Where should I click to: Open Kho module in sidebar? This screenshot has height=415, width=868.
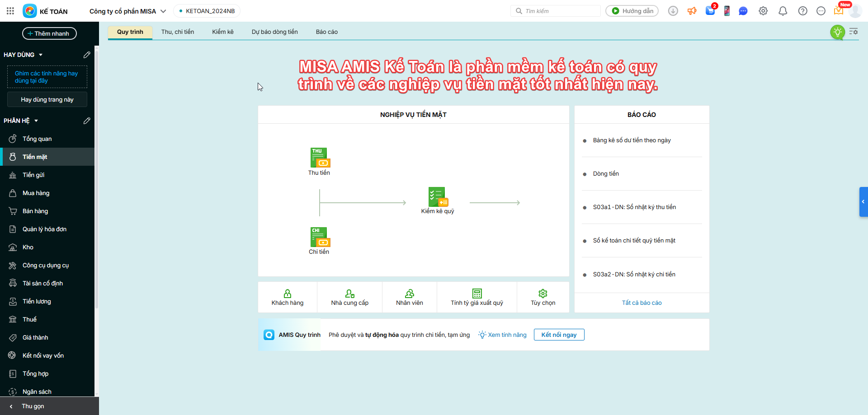point(47,247)
